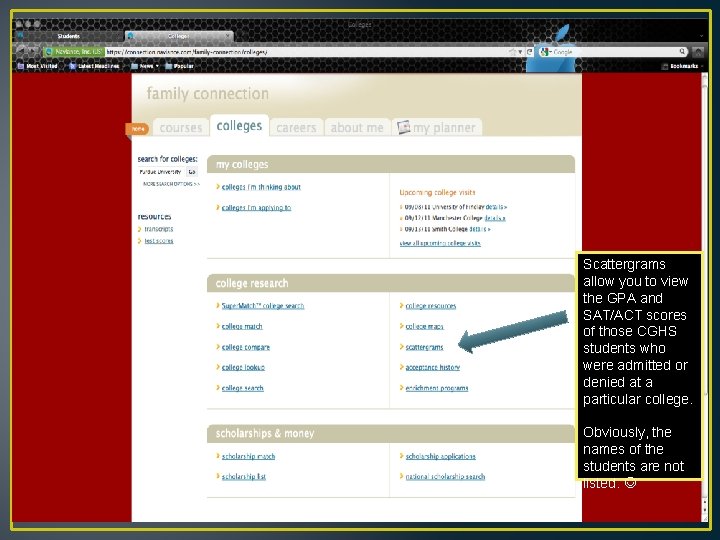Screen dimensions: 720x540
Task: Close the Colleges browser tab
Action: pos(227,36)
